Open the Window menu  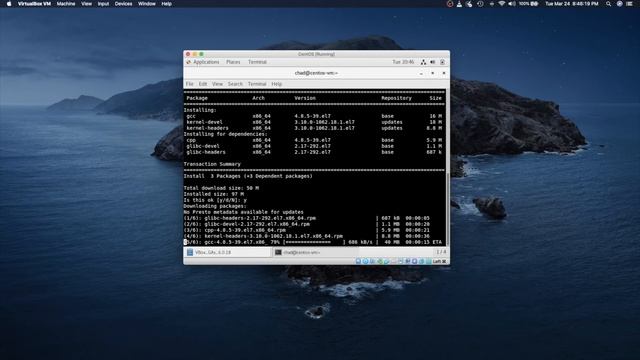click(147, 4)
